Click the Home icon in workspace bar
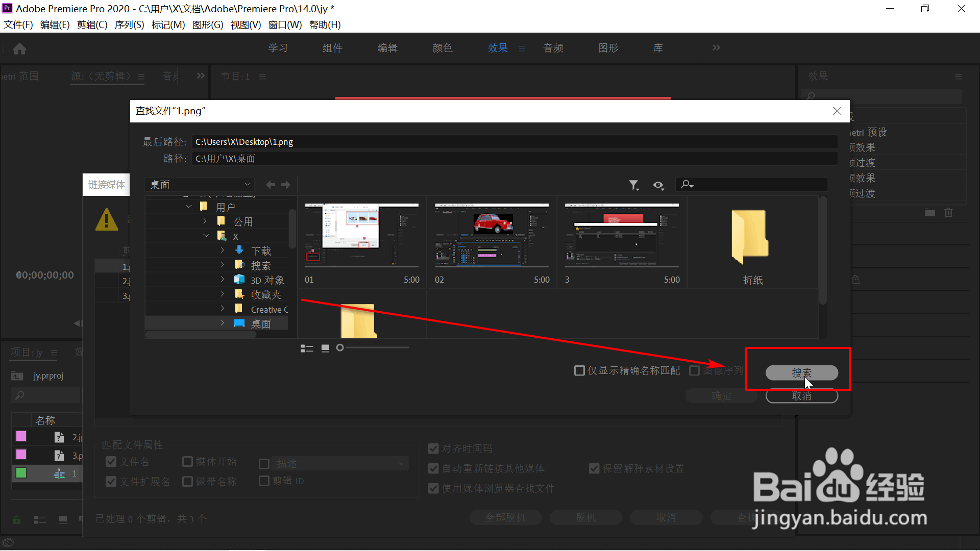980x551 pixels. pyautogui.click(x=19, y=48)
